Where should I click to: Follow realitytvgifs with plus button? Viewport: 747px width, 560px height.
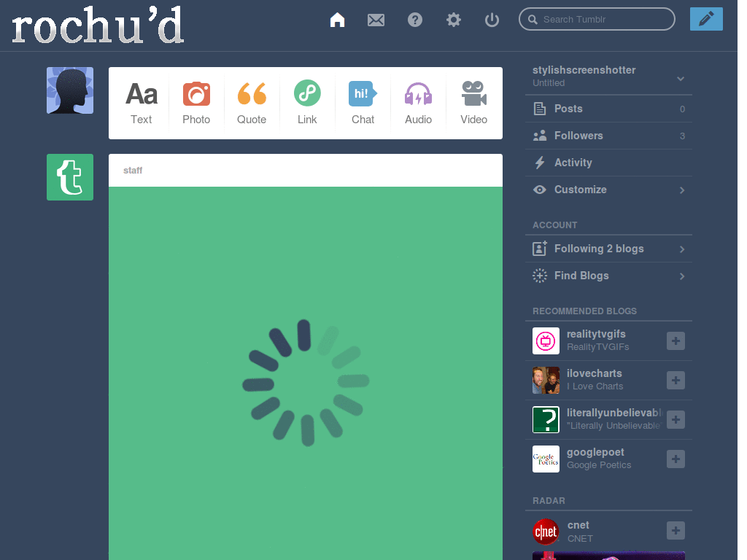(x=676, y=341)
